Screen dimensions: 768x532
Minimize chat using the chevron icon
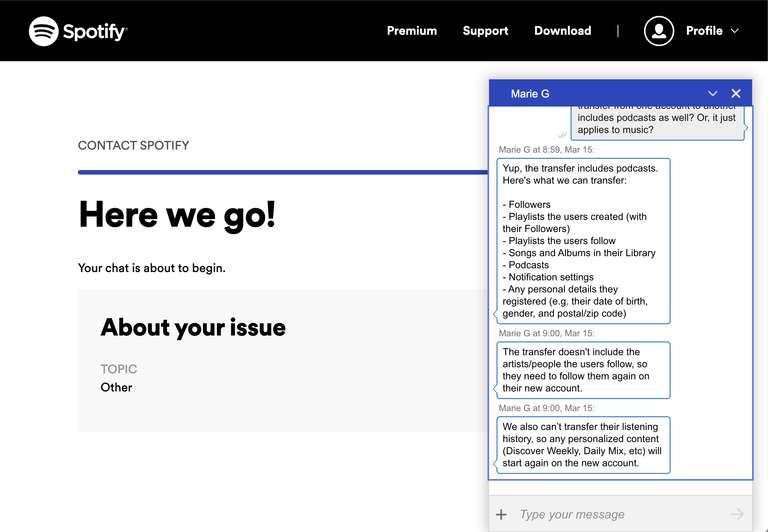712,93
